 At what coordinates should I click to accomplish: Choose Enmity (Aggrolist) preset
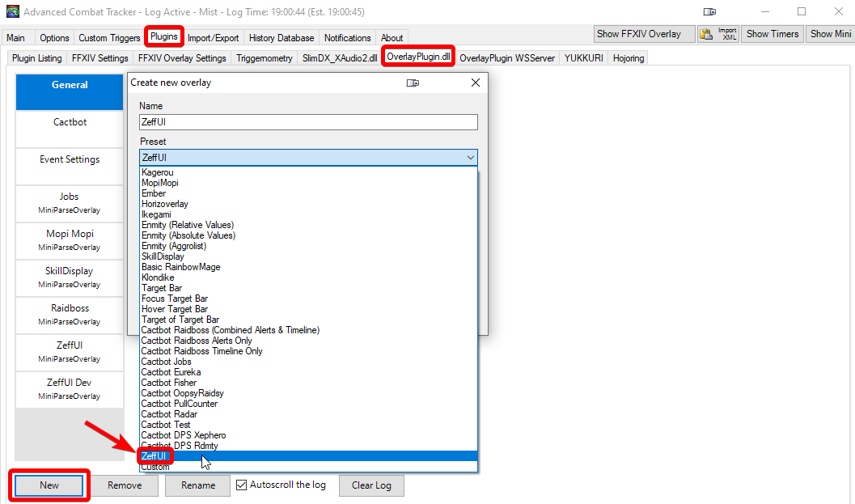(309, 246)
